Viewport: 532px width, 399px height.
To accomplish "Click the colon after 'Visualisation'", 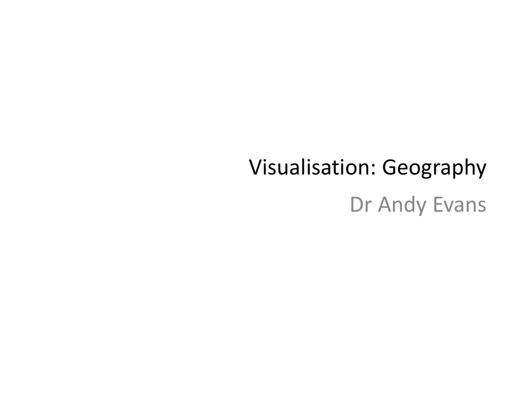I will pos(373,169).
